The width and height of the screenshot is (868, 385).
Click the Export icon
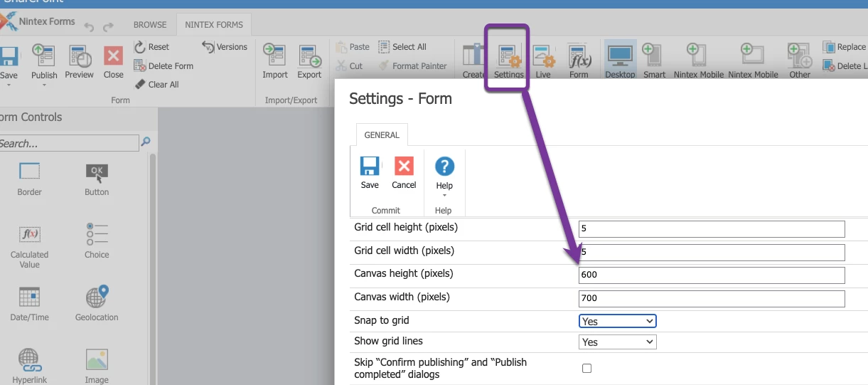coord(309,56)
